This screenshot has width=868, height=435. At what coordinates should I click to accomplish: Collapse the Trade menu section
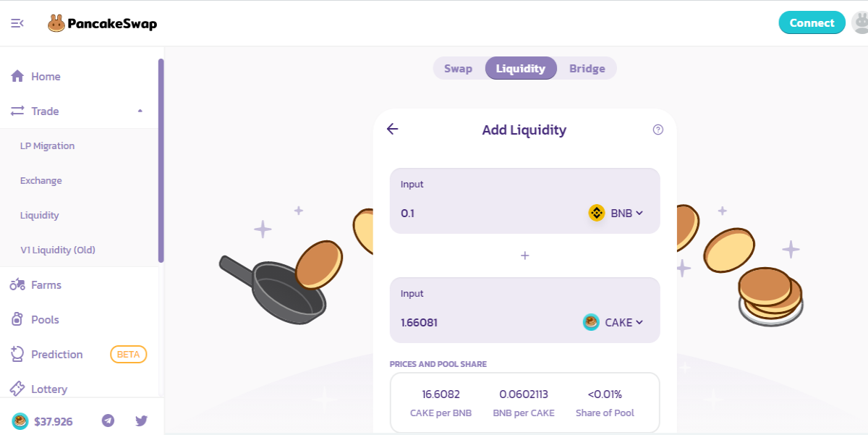click(140, 111)
